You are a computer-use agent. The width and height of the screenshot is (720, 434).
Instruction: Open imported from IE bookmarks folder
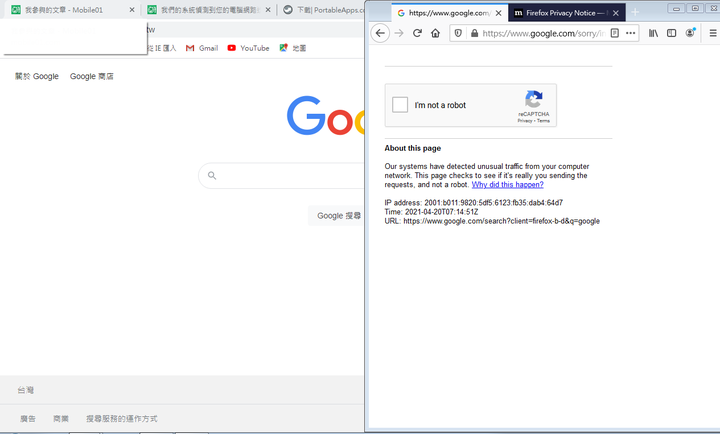[x=162, y=48]
